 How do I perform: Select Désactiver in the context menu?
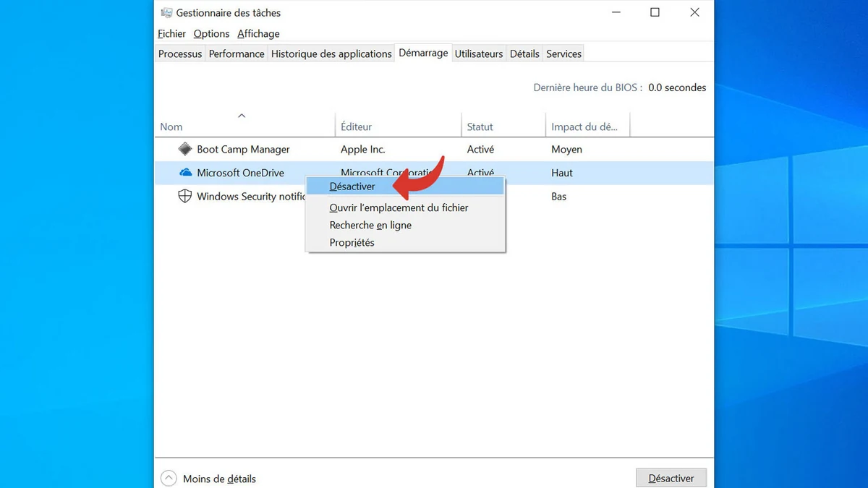tap(352, 186)
